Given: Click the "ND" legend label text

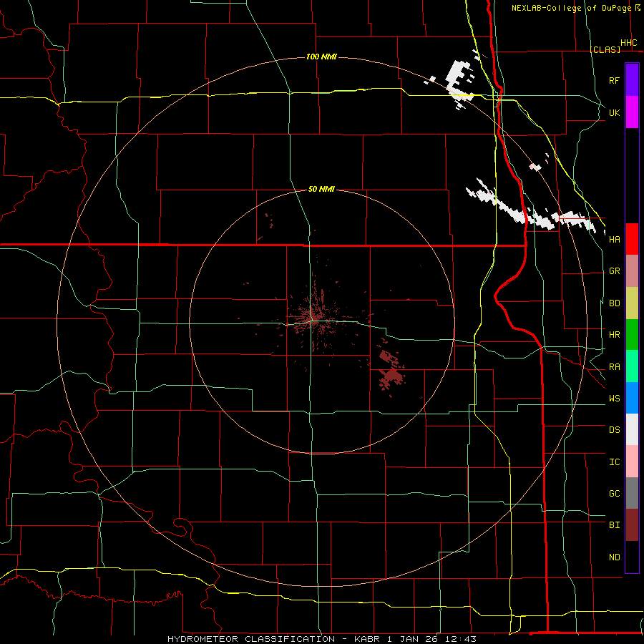Looking at the screenshot, I should click(x=614, y=557).
